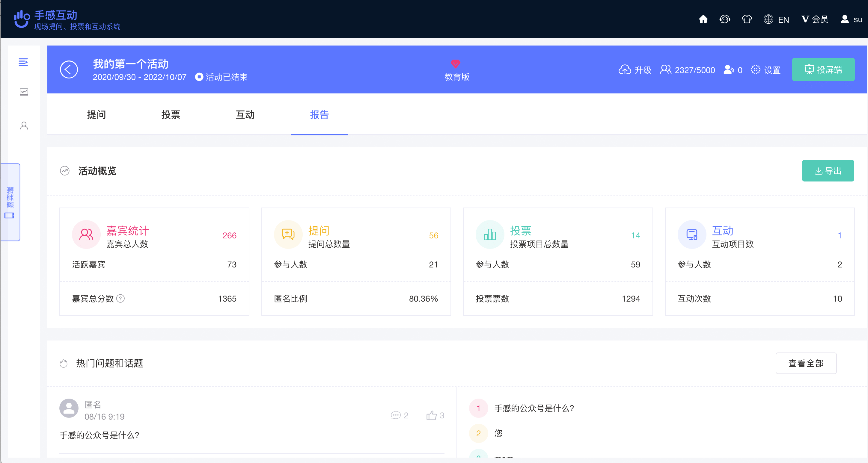The width and height of the screenshot is (868, 463).
Task: Click the date range 2020/09/30 - 2022/10/07
Action: click(139, 77)
